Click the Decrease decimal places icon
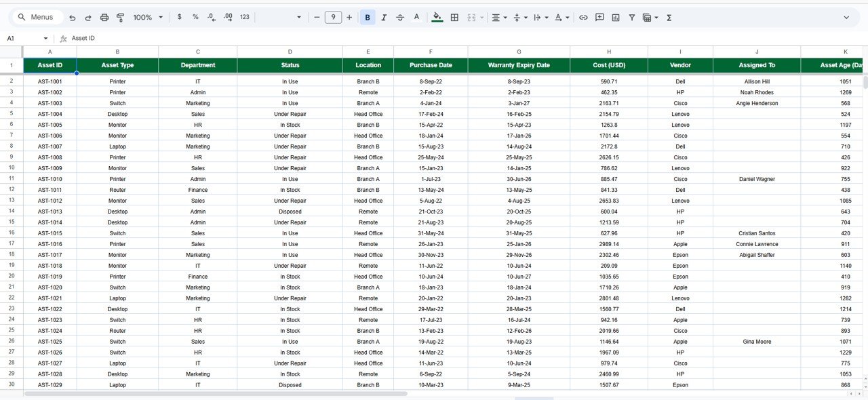Image resolution: width=868 pixels, height=400 pixels. click(212, 17)
